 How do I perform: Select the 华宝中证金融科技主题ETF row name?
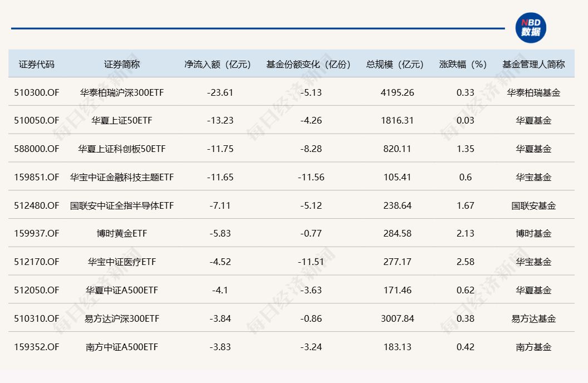pyautogui.click(x=122, y=177)
